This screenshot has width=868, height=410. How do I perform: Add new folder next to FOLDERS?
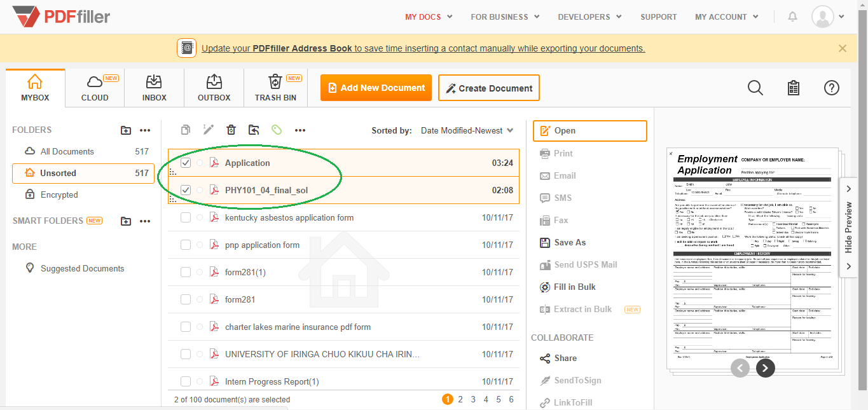pyautogui.click(x=126, y=130)
